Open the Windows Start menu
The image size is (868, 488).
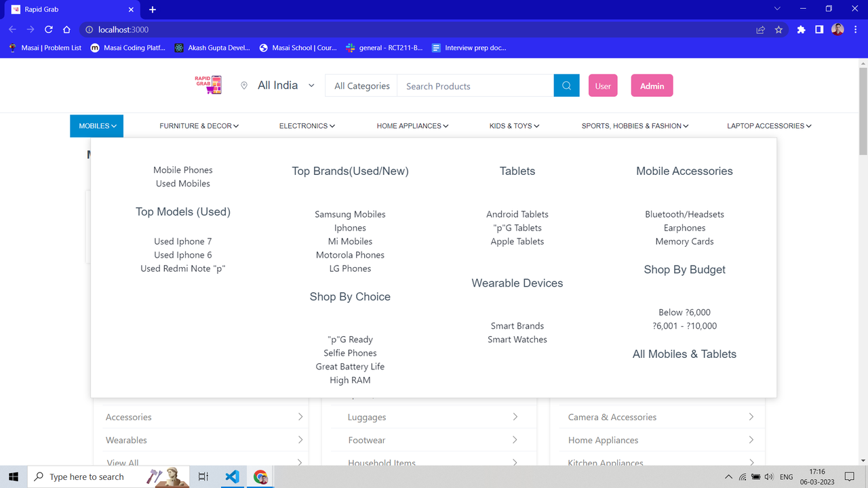13,476
